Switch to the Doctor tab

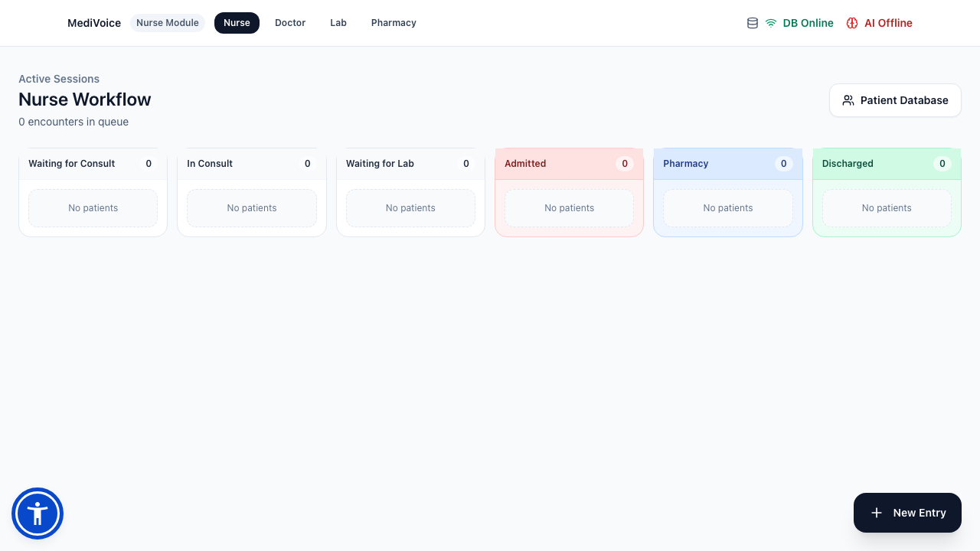(290, 23)
